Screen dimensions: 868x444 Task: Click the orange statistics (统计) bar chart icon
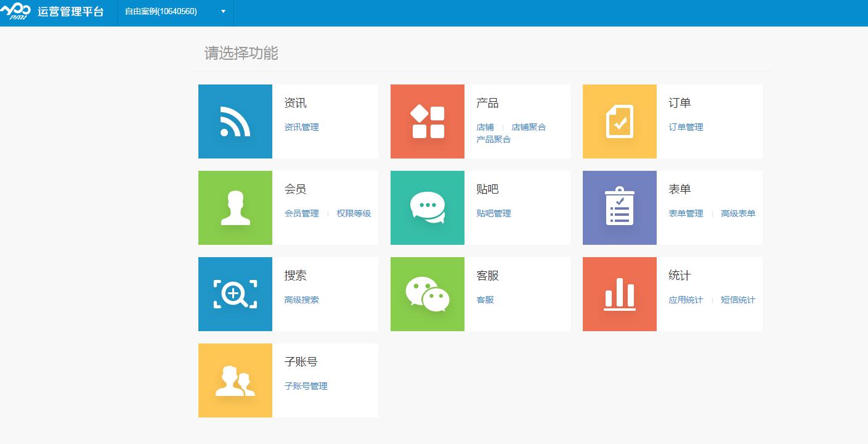point(619,294)
